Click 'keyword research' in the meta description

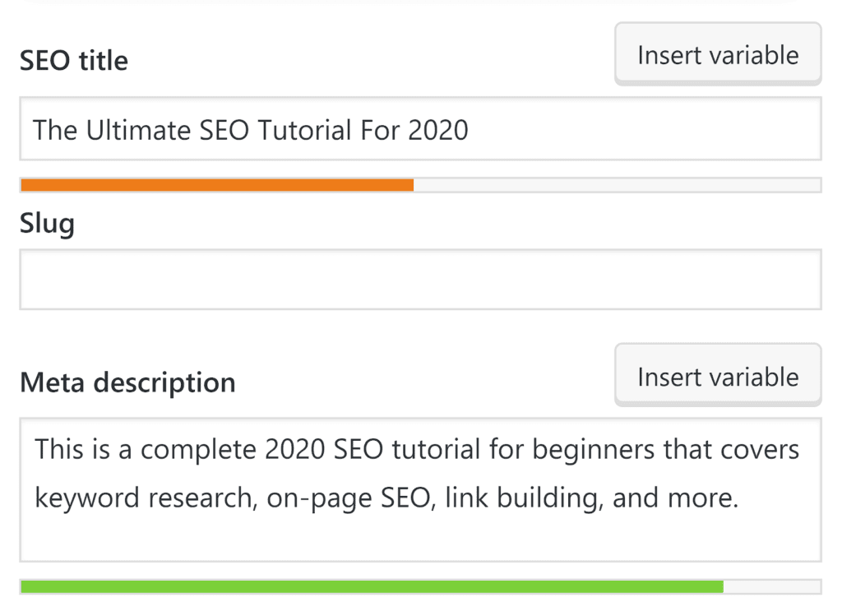(x=142, y=499)
